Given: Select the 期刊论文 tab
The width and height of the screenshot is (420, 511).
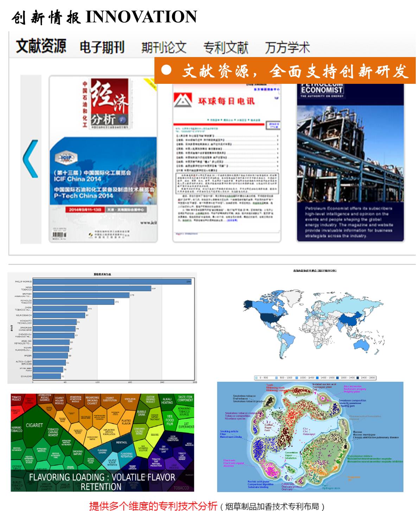Looking at the screenshot, I should (x=164, y=47).
